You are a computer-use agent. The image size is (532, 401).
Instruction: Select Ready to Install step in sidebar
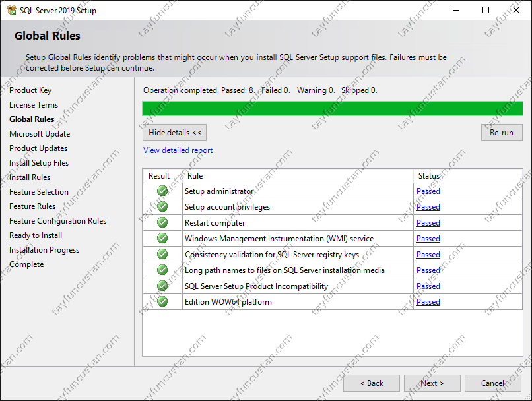36,235
